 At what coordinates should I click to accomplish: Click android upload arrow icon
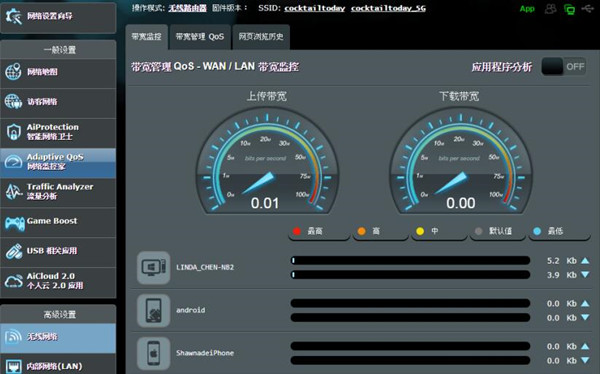(x=585, y=304)
